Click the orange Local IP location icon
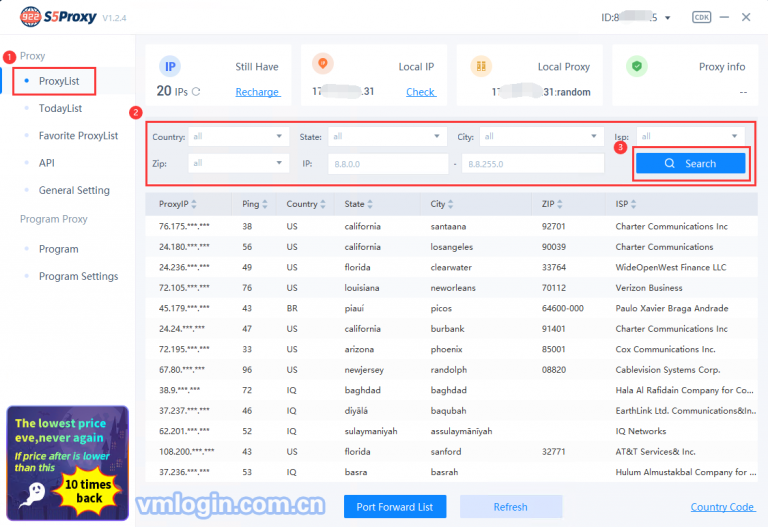Image resolution: width=768 pixels, height=527 pixels. pyautogui.click(x=322, y=66)
